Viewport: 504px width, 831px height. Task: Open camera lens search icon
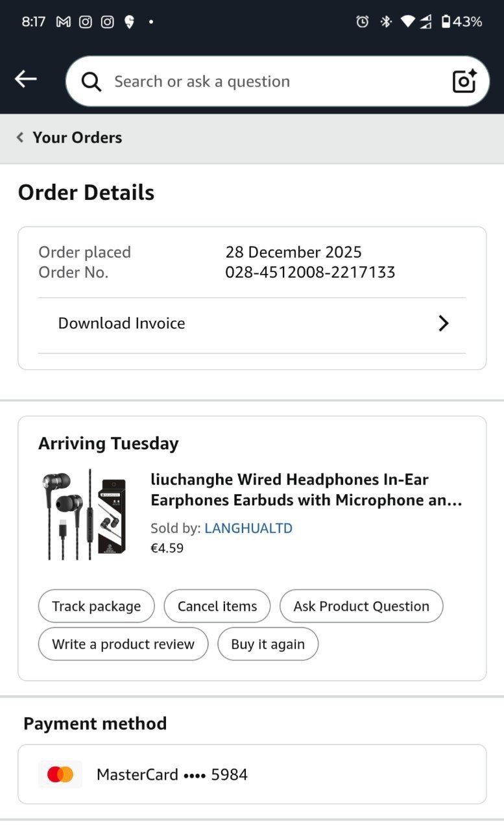464,81
